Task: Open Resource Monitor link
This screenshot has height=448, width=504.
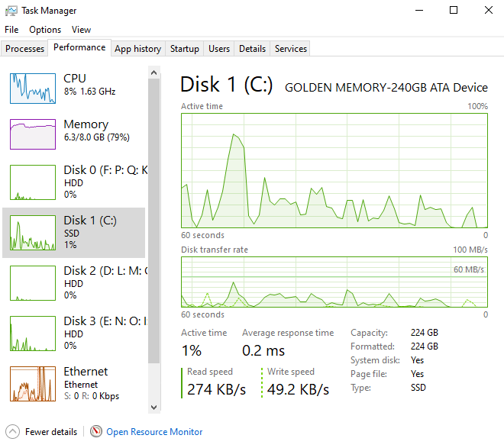Action: [x=154, y=432]
